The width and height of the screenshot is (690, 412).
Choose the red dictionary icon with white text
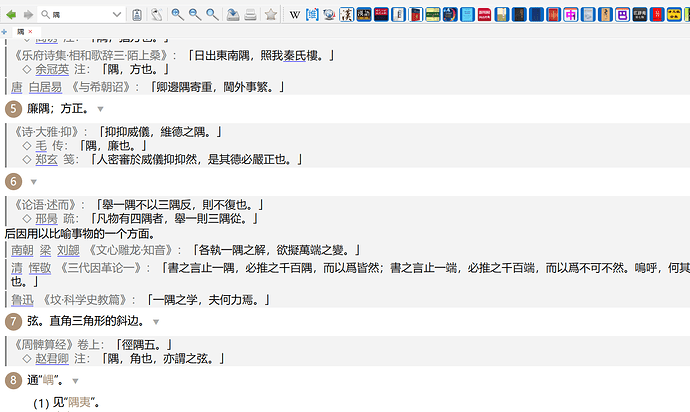(x=484, y=15)
